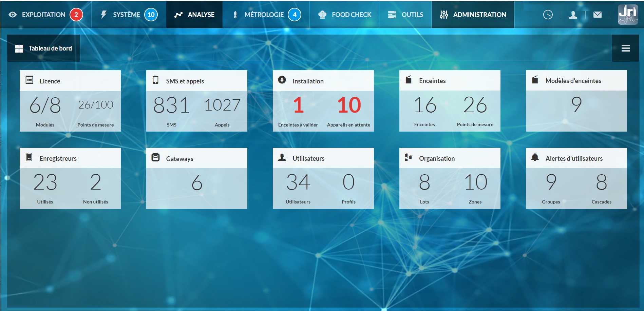Image resolution: width=644 pixels, height=311 pixels.
Task: Open the Utilisateurs card title
Action: point(308,158)
